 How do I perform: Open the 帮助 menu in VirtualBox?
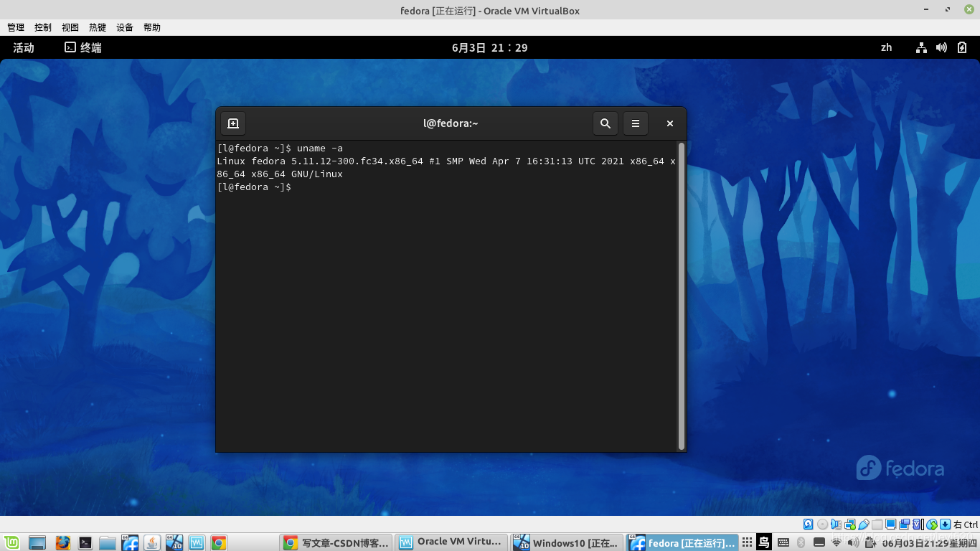click(x=152, y=27)
